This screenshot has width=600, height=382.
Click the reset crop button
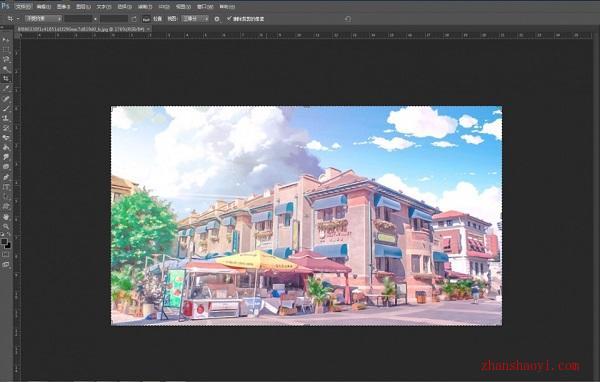click(x=347, y=18)
